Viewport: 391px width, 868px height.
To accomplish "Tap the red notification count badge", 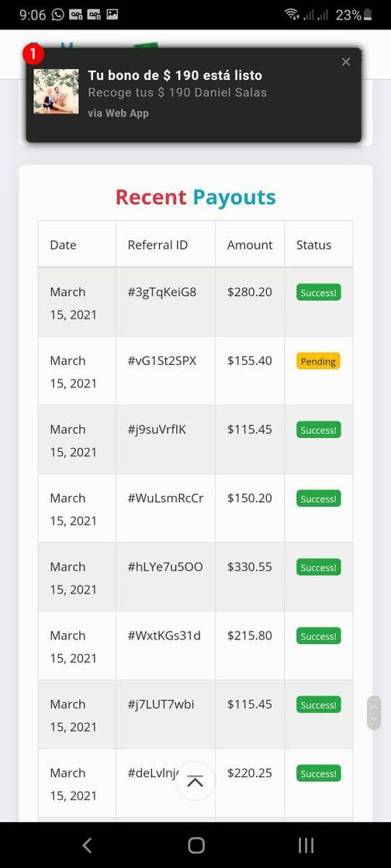I will 33,54.
